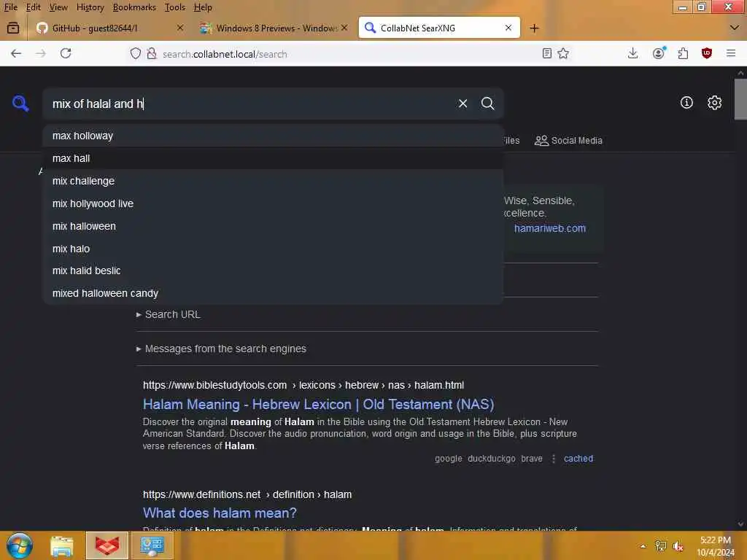Open the File menu

pos(10,7)
